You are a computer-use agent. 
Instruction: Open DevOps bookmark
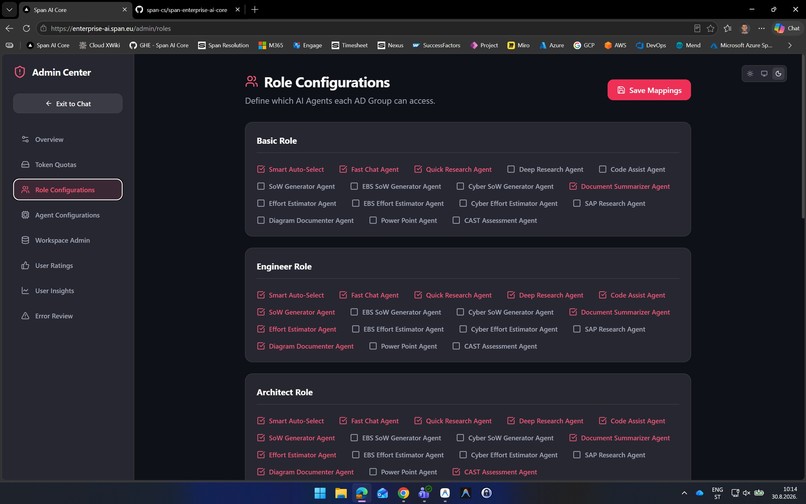click(651, 45)
